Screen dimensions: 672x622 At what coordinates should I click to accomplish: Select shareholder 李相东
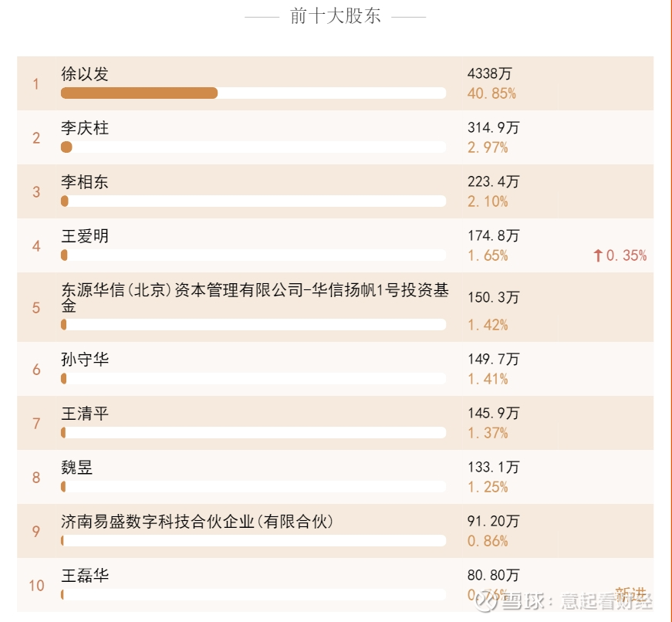[x=84, y=182]
